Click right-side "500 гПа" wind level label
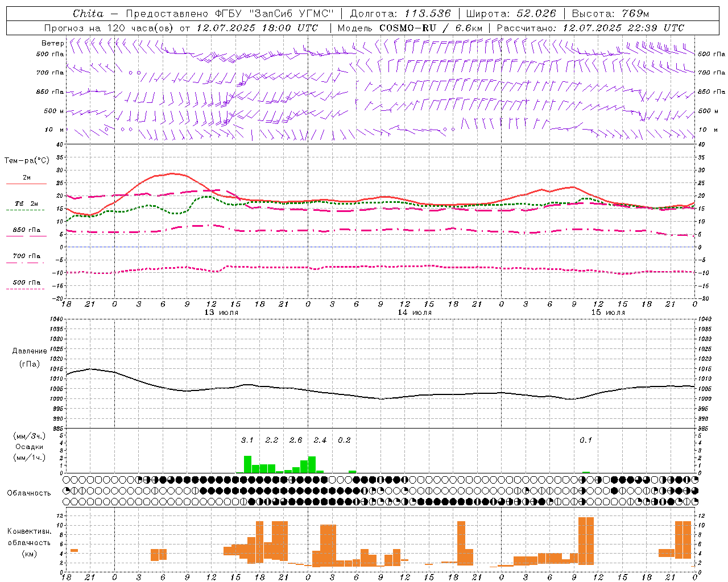728x582 pixels. (712, 54)
